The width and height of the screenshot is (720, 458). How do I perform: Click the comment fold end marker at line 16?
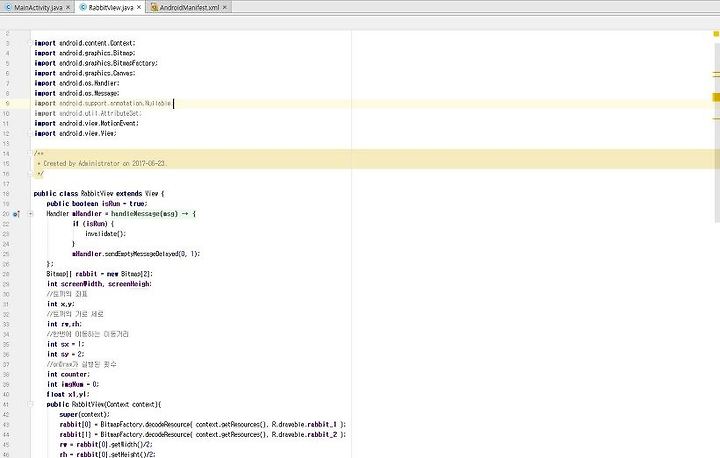[x=30, y=174]
